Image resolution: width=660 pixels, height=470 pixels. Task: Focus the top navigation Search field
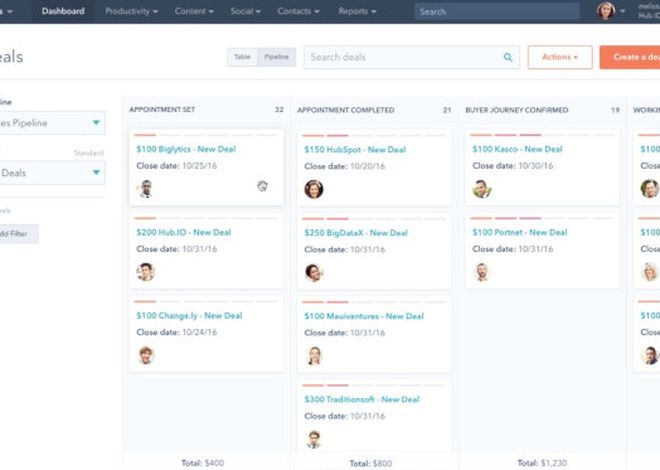click(497, 11)
